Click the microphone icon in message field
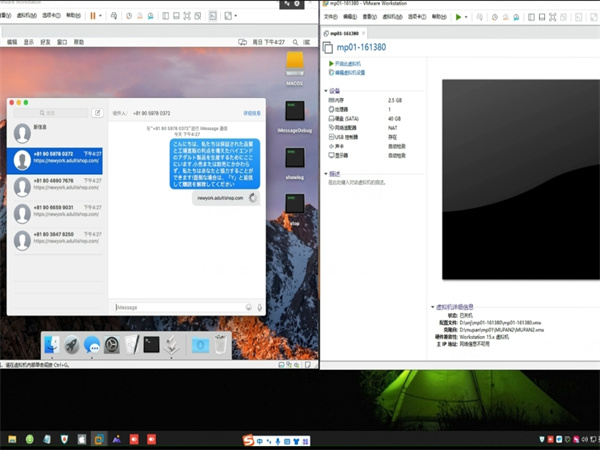 (260, 307)
